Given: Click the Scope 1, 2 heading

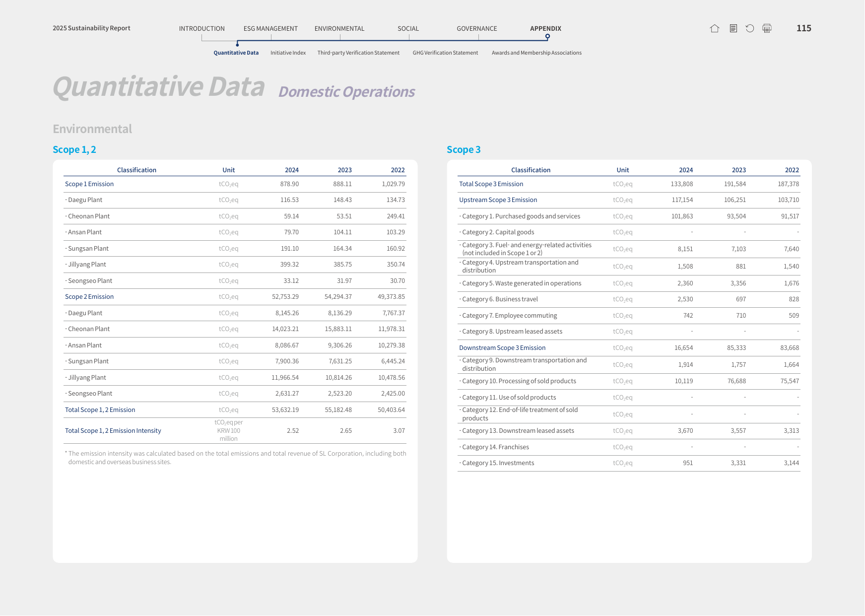Looking at the screenshot, I should [x=74, y=150].
